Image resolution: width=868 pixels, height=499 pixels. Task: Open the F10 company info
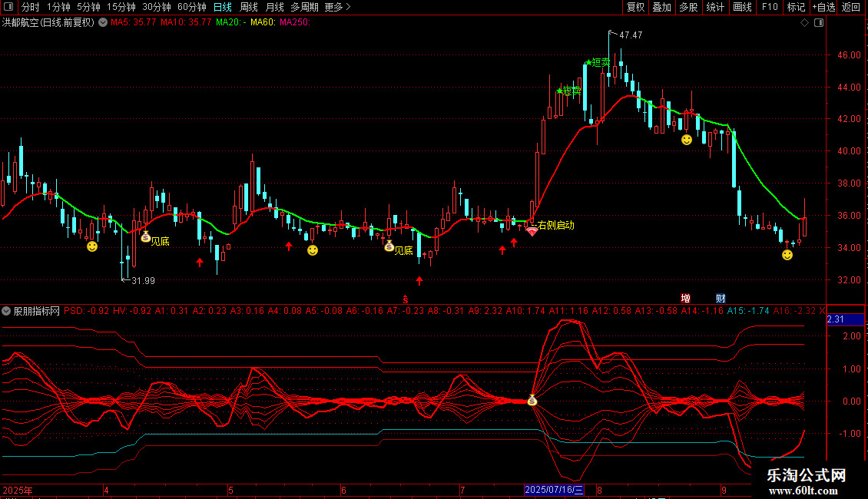770,7
